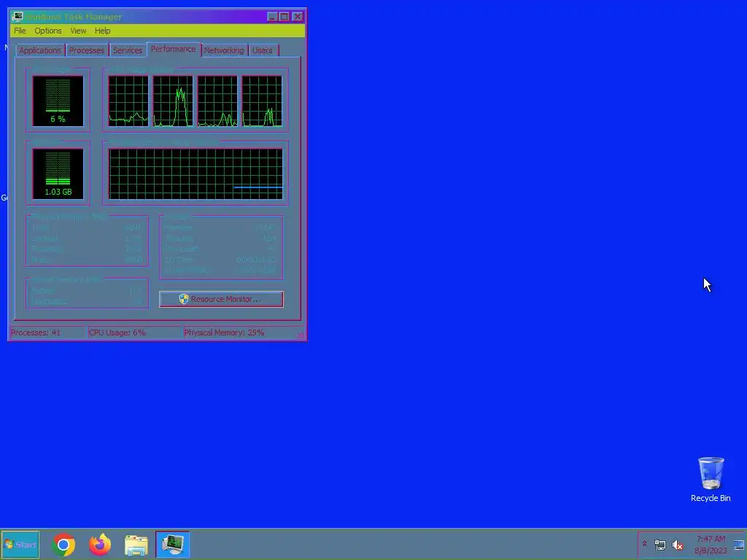Click the muted volume tray icon

pos(677,545)
